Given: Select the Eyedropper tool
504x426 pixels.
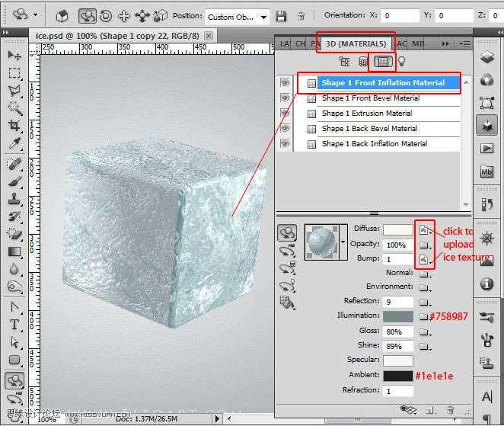Looking at the screenshot, I should click(14, 143).
